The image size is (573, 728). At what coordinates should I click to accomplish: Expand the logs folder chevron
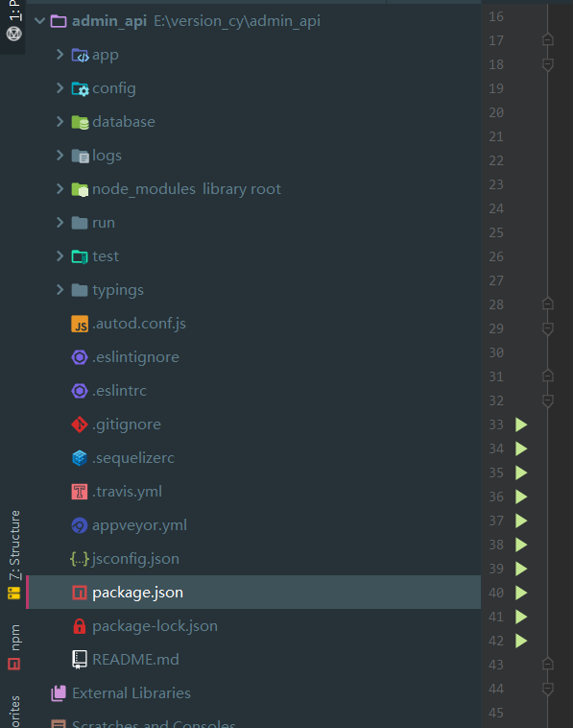60,155
